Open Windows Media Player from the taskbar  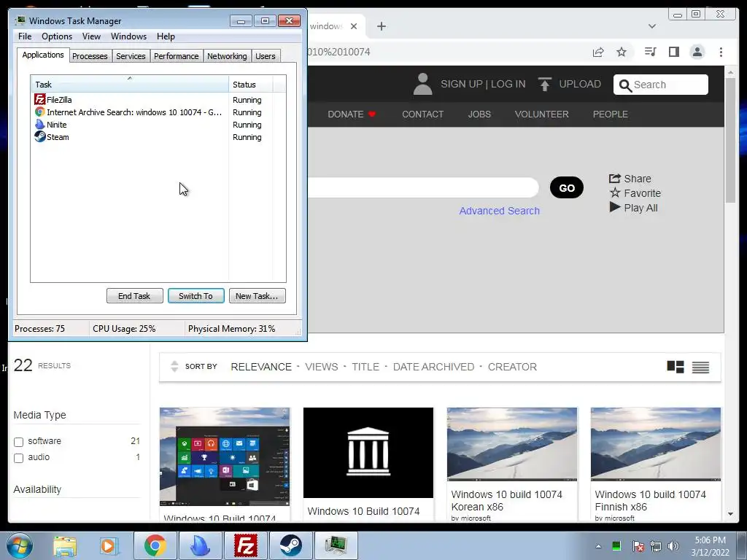[108, 545]
